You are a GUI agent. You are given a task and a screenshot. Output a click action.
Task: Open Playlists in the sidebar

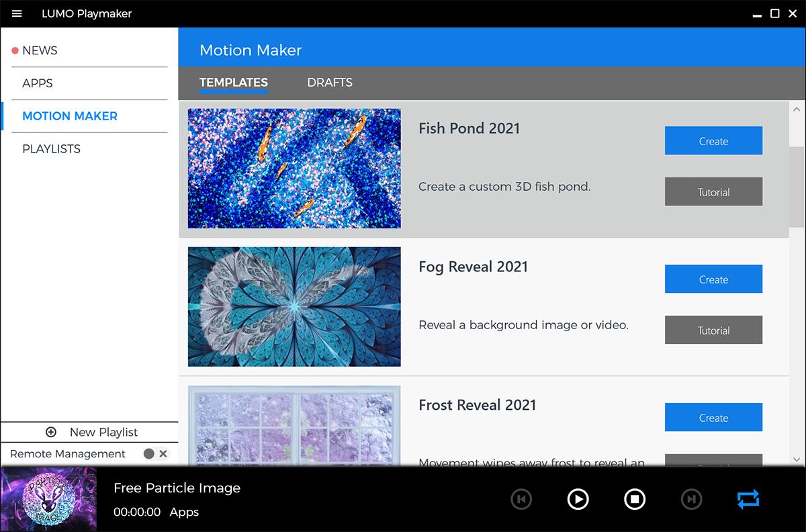tap(52, 149)
